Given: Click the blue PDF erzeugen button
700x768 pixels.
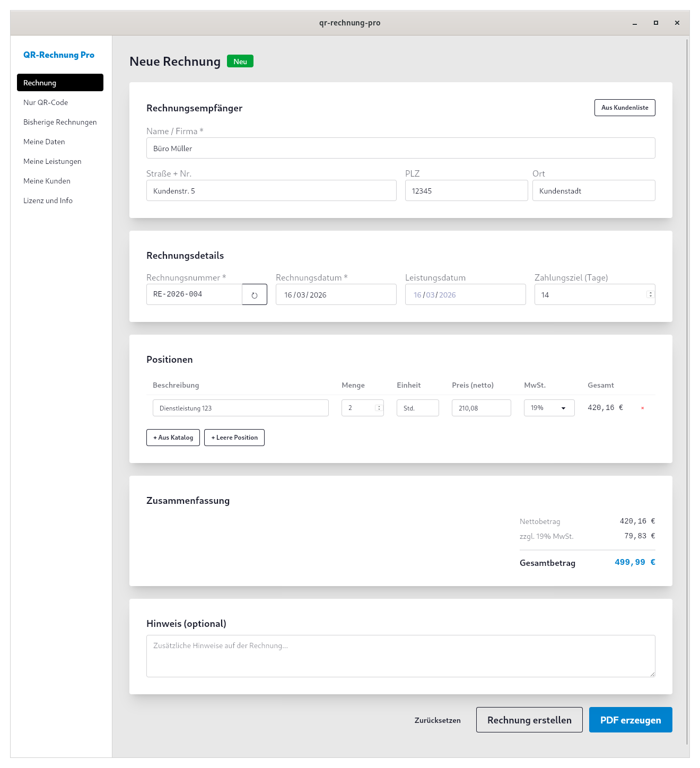Looking at the screenshot, I should pyautogui.click(x=630, y=720).
